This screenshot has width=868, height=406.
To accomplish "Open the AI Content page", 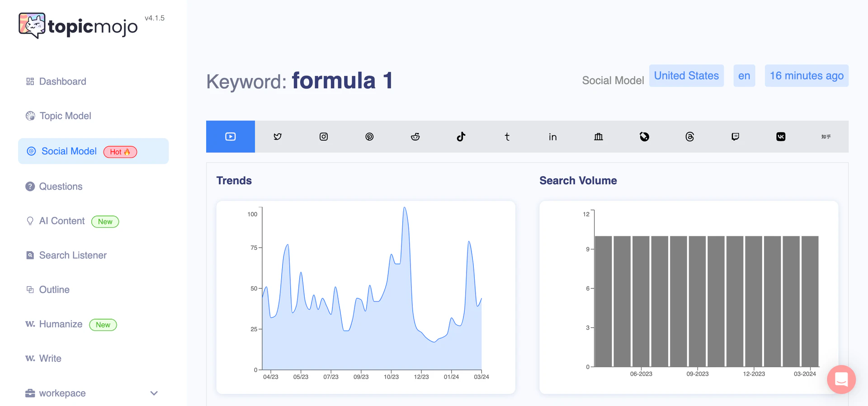I will (x=62, y=221).
